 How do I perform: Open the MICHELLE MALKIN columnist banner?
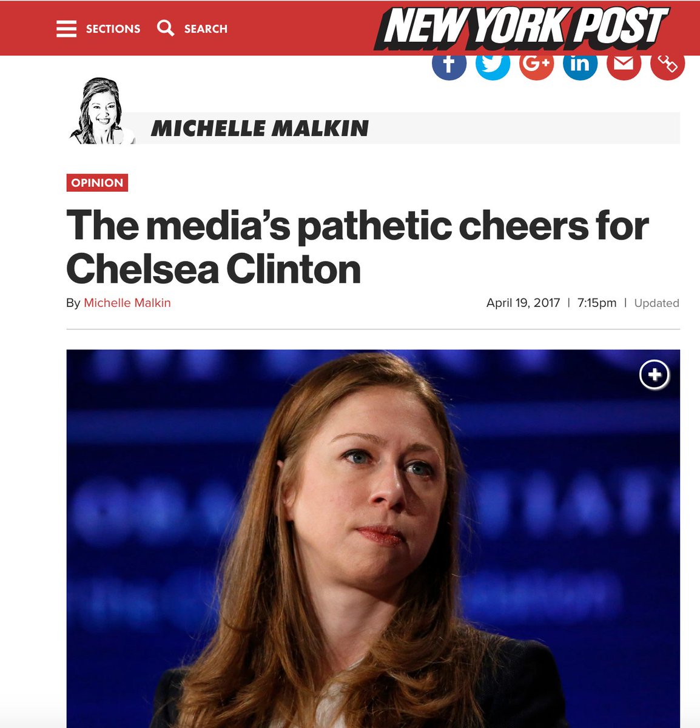(x=260, y=129)
